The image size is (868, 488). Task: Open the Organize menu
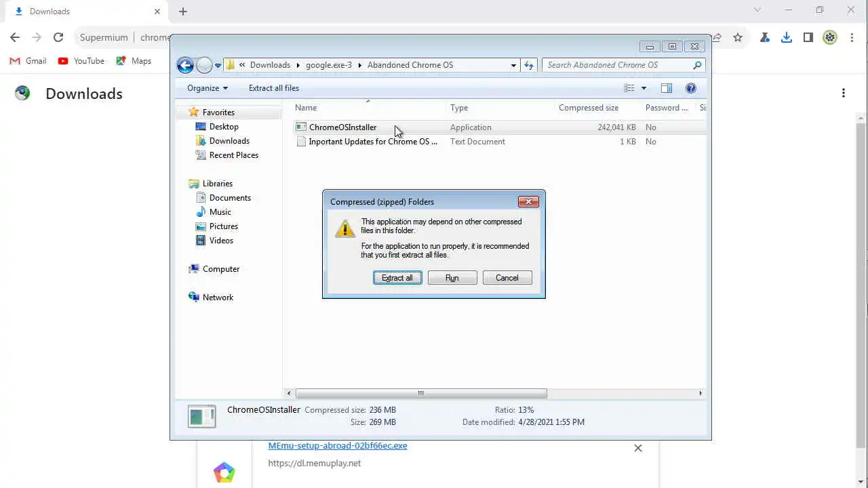click(208, 88)
